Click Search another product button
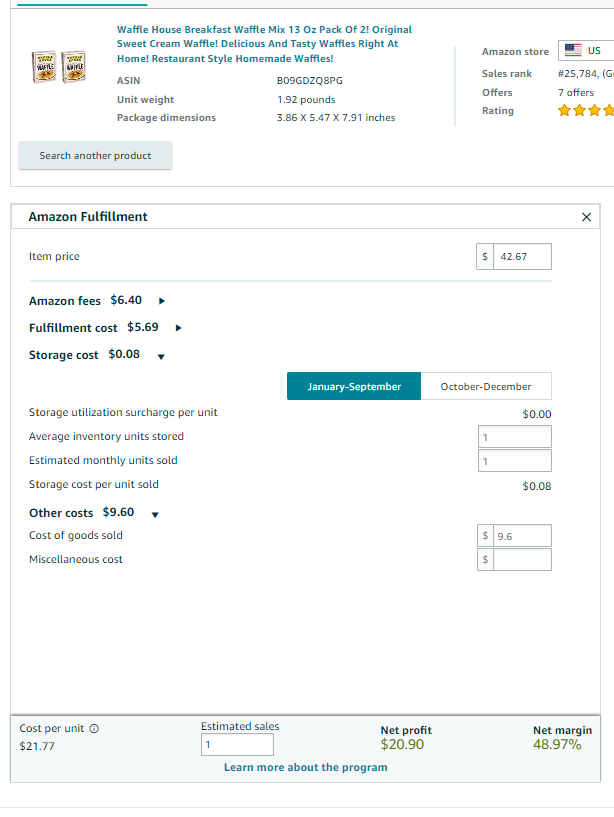 [x=95, y=155]
